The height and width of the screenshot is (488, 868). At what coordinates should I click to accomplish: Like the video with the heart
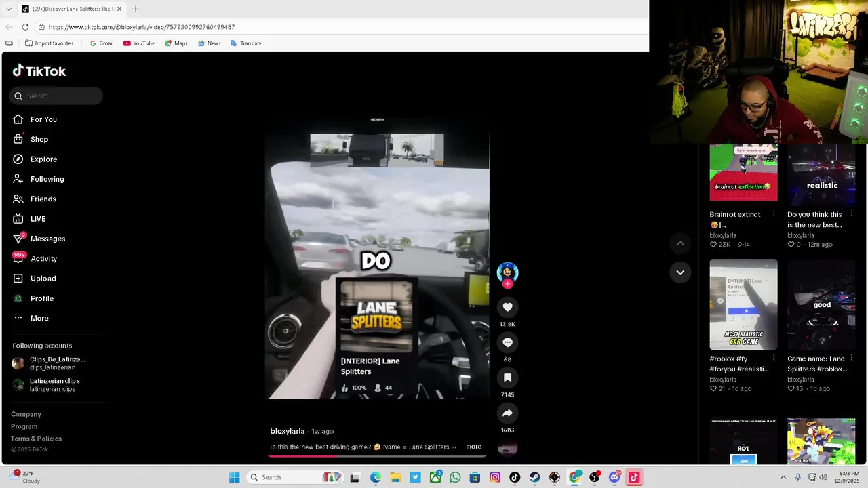coord(507,307)
